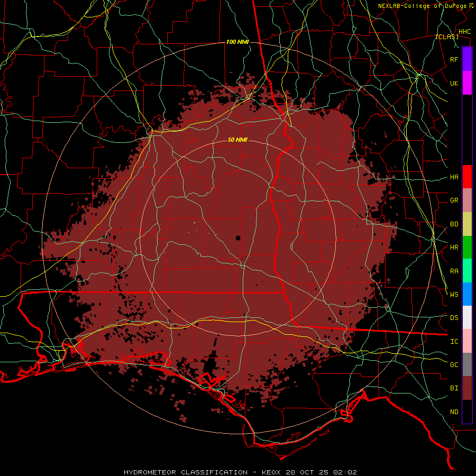The height and width of the screenshot is (476, 476).
Task: Click the BI legend label
Action: point(454,388)
